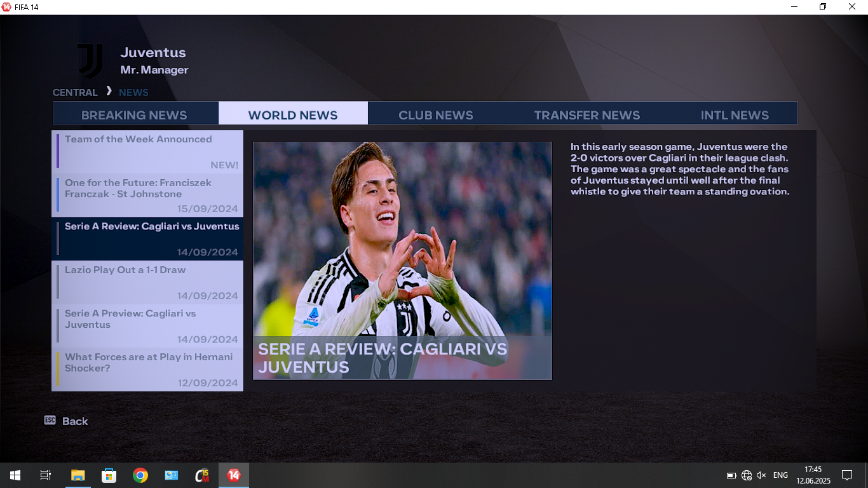Click the Juventus team name heading

pyautogui.click(x=153, y=53)
